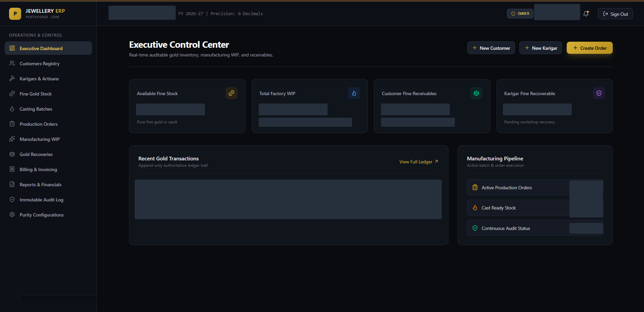This screenshot has width=644, height=312.
Task: Open Gold Recoveries section
Action: (x=48, y=154)
